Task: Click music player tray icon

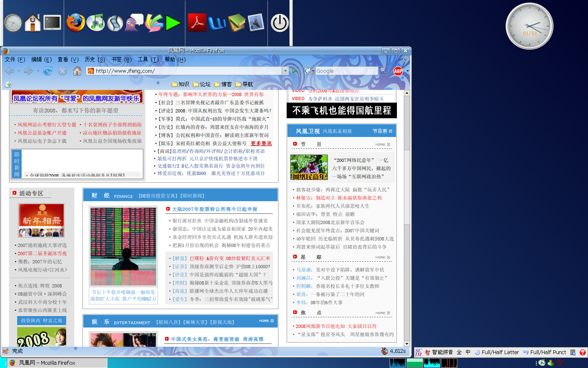Action: coord(542,363)
